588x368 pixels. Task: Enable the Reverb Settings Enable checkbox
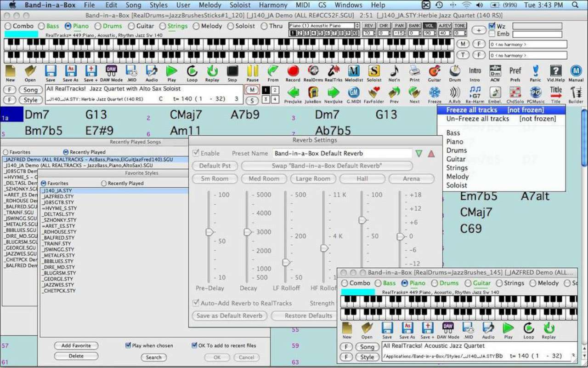click(x=197, y=153)
